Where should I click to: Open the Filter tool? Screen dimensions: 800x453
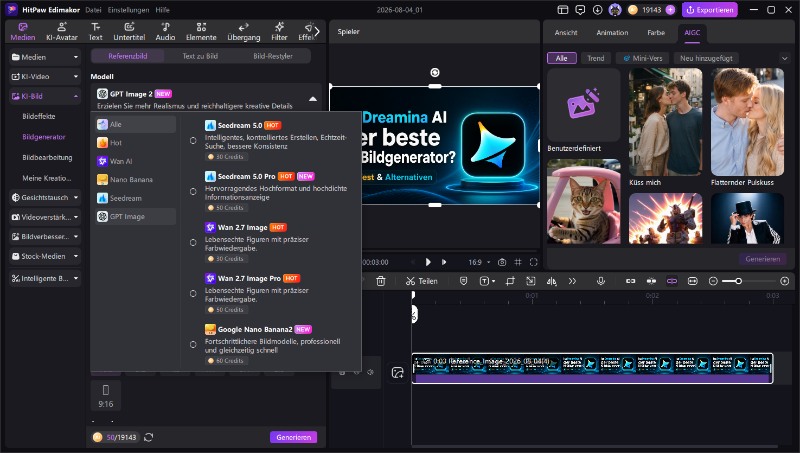[x=279, y=32]
